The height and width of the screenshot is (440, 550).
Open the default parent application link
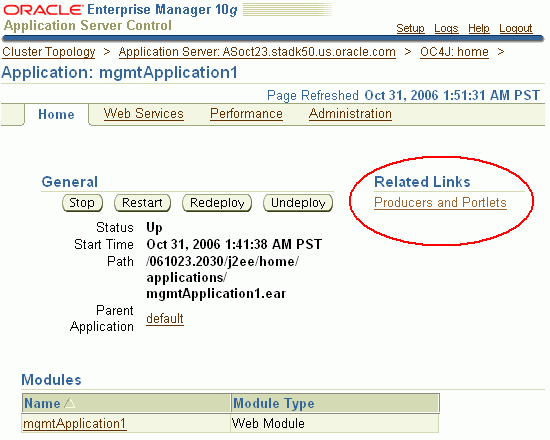165,319
